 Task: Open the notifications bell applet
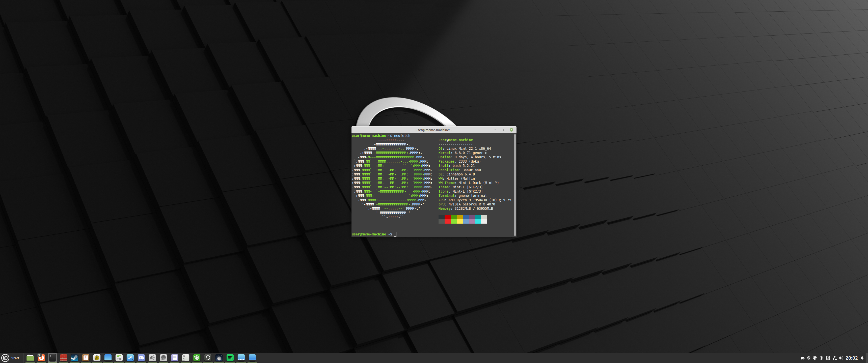pyautogui.click(x=862, y=358)
